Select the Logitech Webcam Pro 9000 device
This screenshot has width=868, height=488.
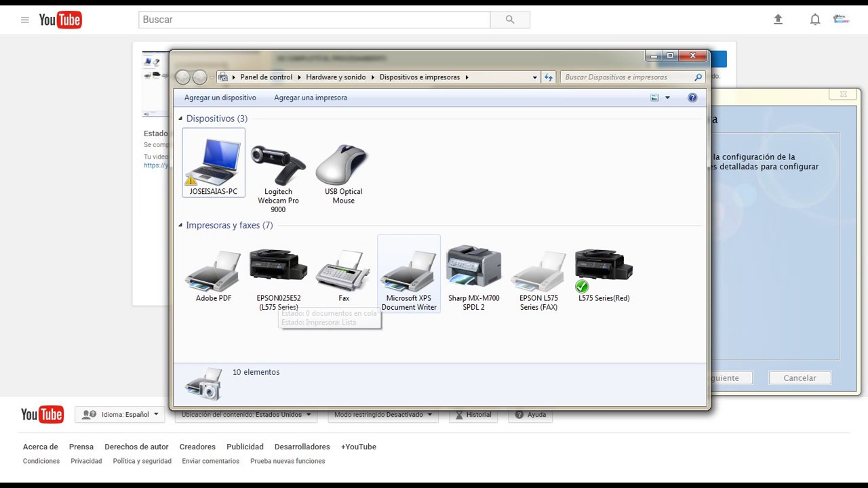coord(278,178)
